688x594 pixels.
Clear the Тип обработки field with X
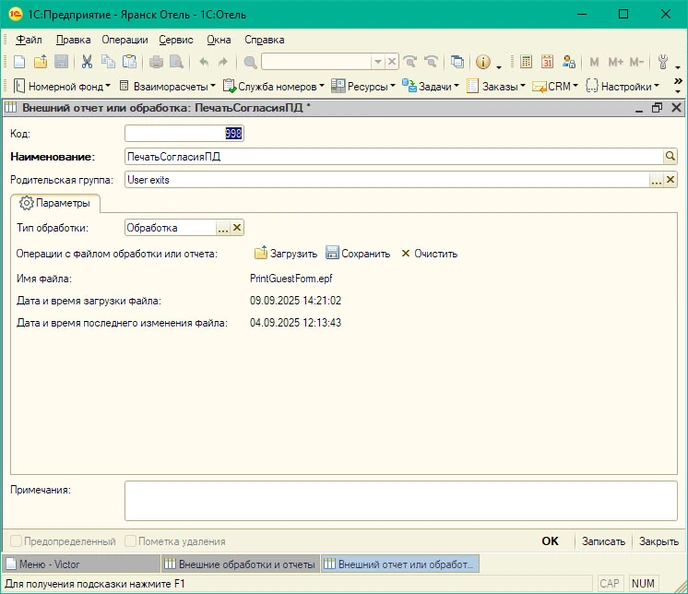[237, 228]
